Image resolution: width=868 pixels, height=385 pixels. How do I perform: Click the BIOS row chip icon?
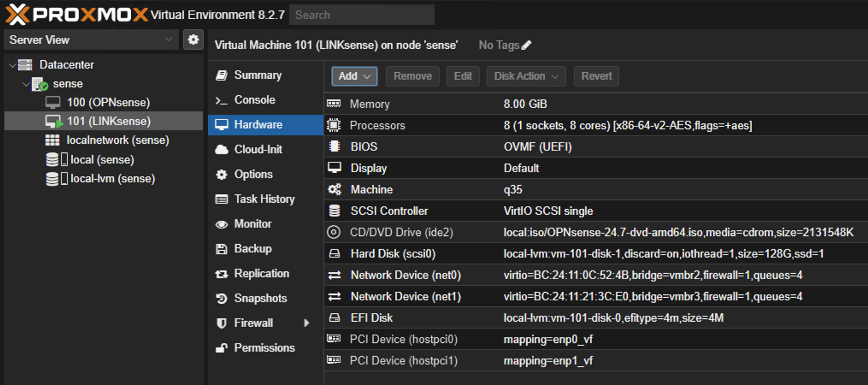point(334,146)
